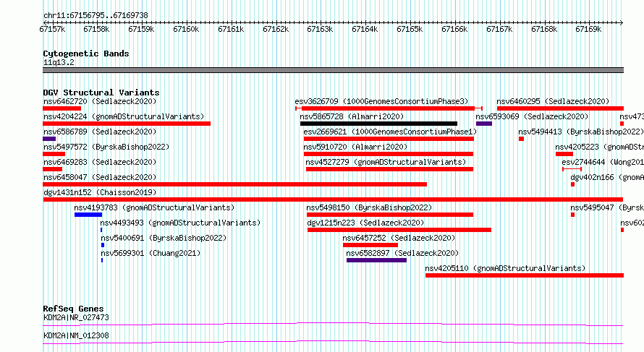Click the esv2744644 variant label

click(603, 162)
